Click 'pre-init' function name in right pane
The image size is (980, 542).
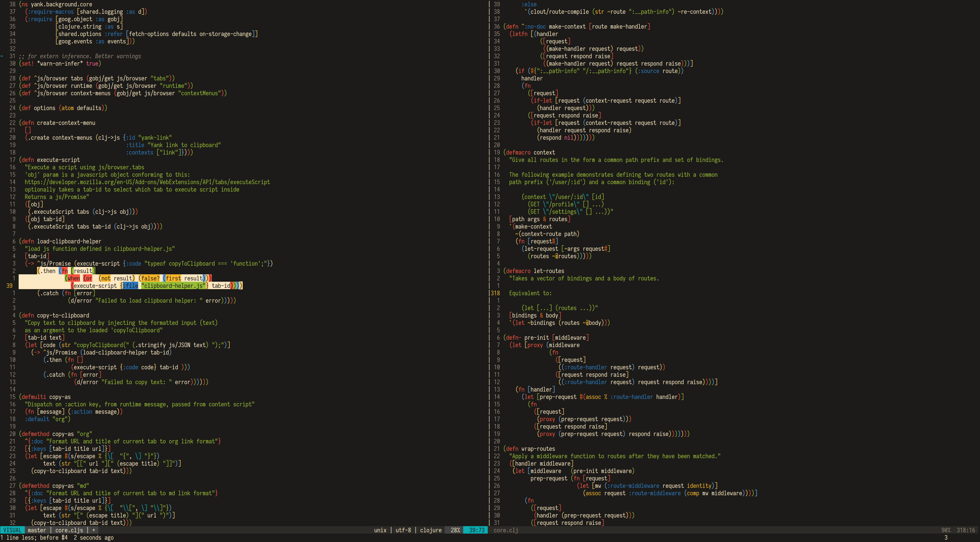536,338
